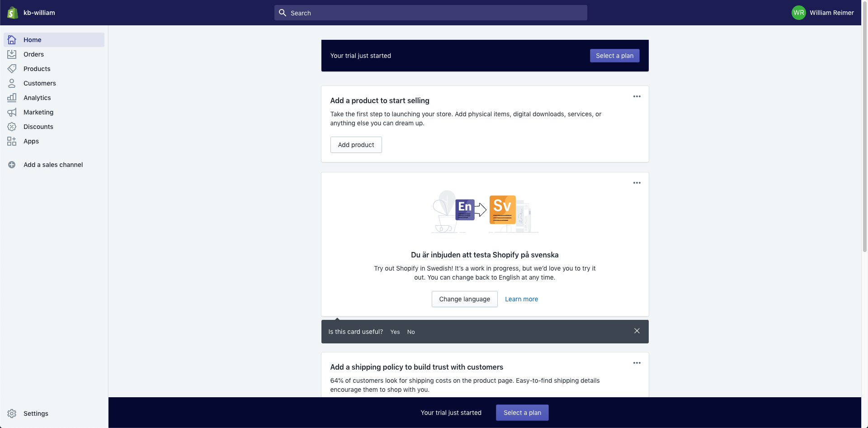Click the Marketing megaphone icon
This screenshot has width=868, height=428.
point(12,112)
